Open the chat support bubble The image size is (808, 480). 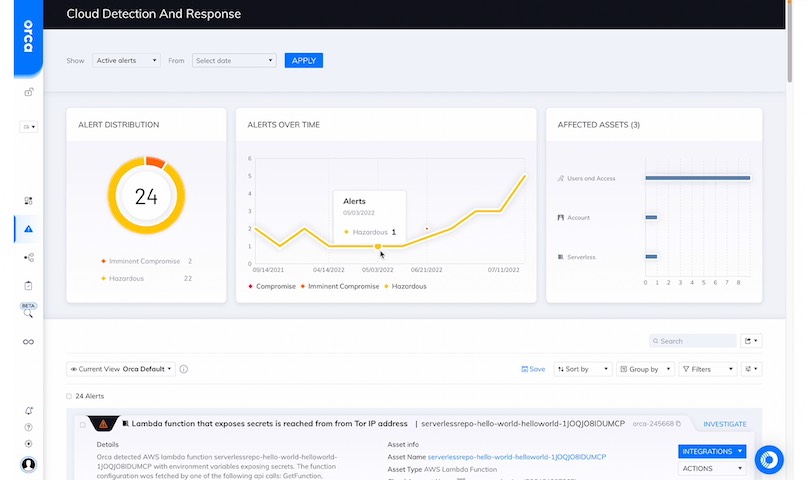point(768,460)
